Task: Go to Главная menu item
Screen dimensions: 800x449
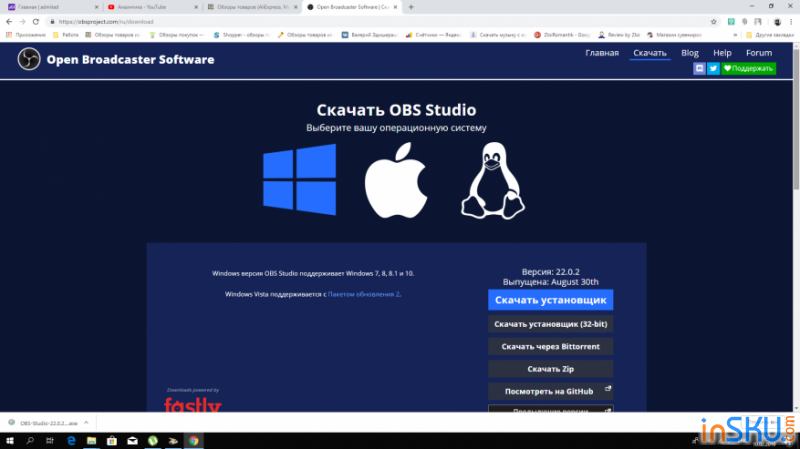Action: [602, 53]
